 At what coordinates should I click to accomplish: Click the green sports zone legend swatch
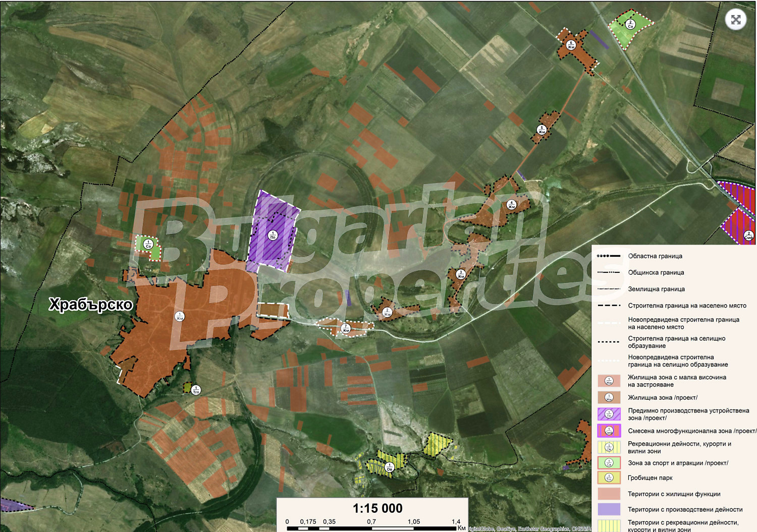(x=609, y=462)
